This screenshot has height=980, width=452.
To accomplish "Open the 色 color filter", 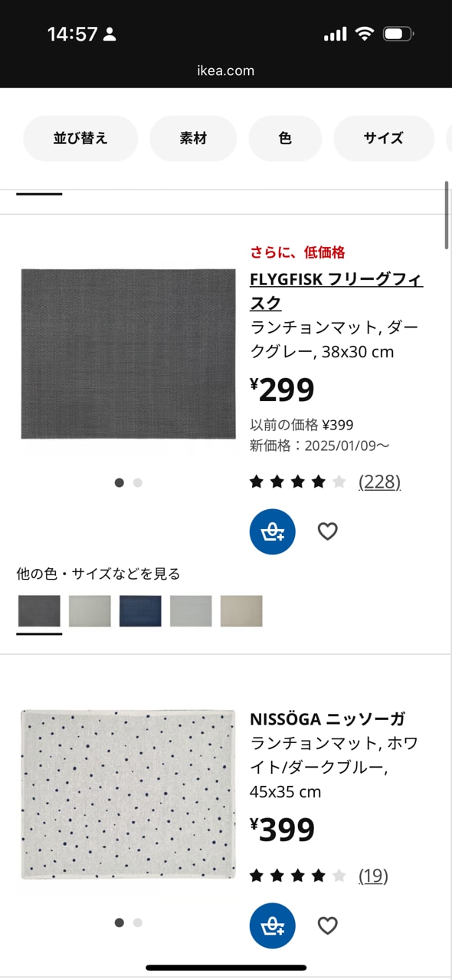I will (285, 138).
